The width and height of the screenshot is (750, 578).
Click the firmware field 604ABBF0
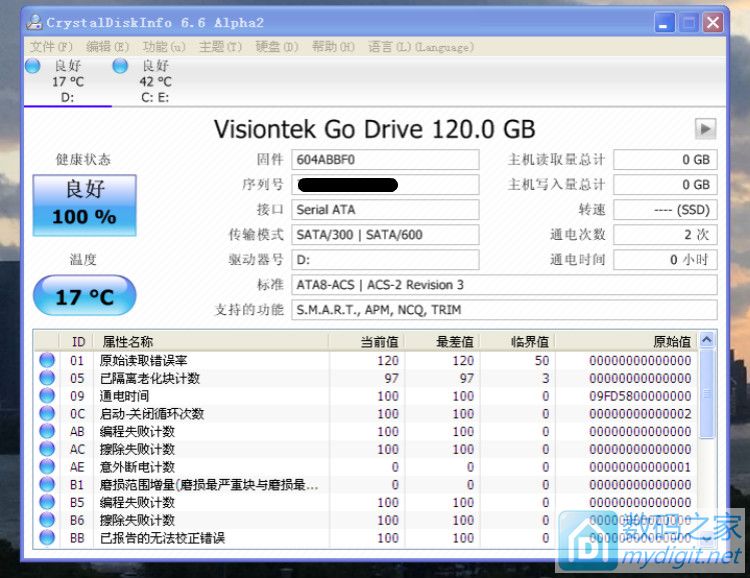tap(385, 159)
